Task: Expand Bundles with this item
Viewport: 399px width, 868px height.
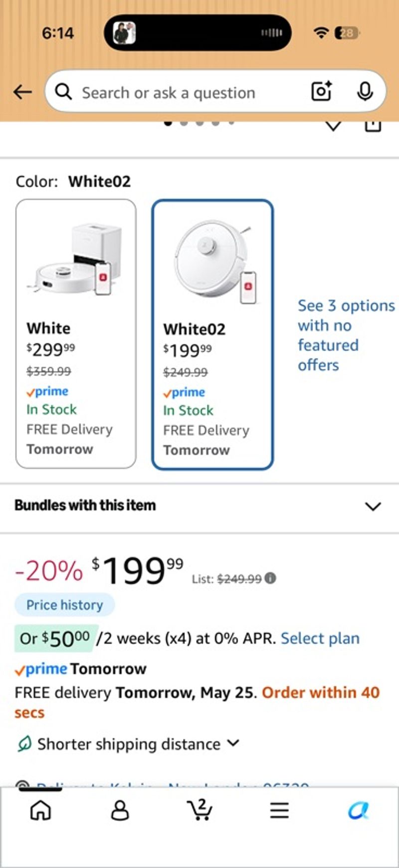Action: [x=199, y=506]
